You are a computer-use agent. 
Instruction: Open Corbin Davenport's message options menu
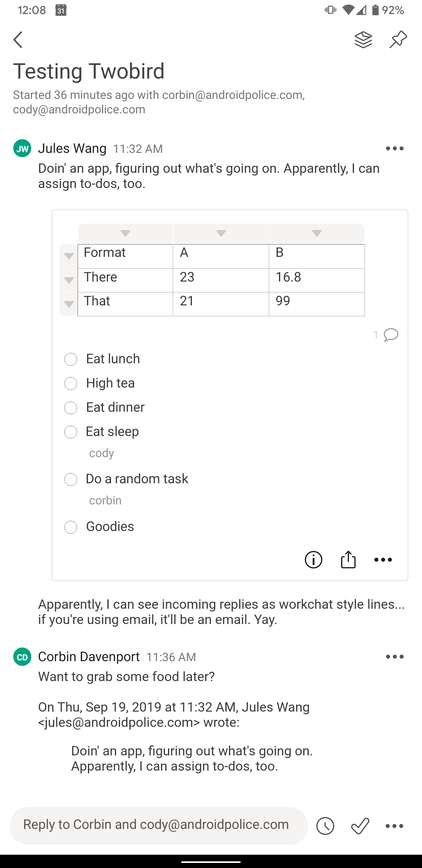click(x=394, y=656)
